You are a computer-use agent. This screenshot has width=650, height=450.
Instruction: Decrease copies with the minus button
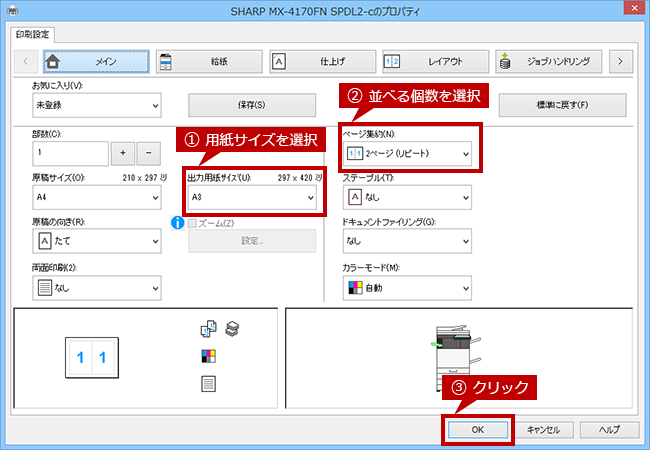click(x=149, y=153)
